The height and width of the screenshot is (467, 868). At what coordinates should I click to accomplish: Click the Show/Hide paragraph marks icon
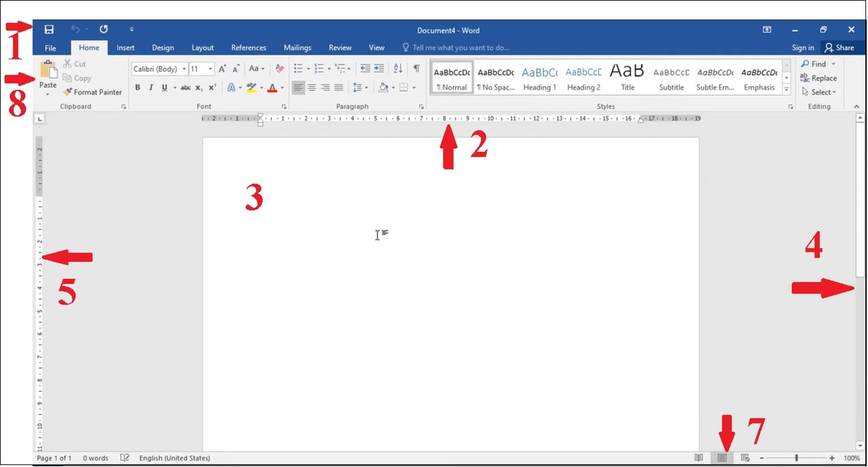(416, 69)
